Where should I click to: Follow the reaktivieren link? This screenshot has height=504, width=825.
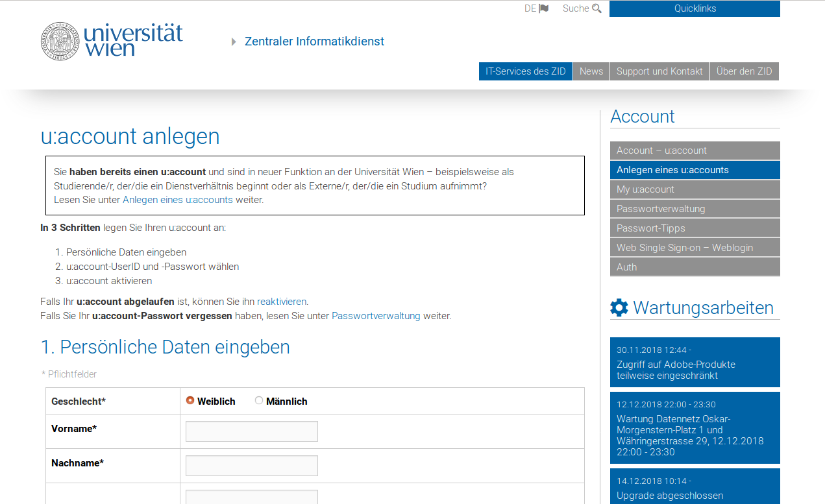coord(282,302)
